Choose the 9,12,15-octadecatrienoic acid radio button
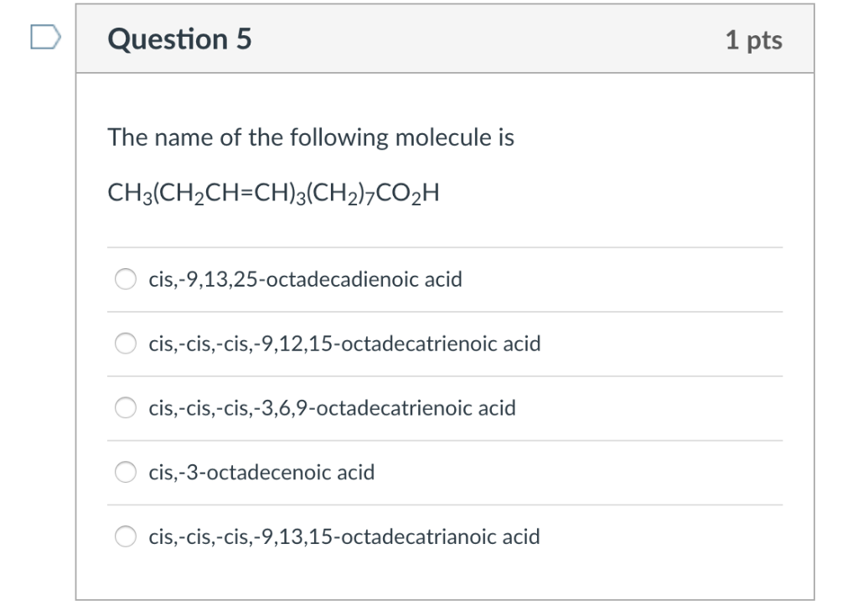This screenshot has height=616, width=858. [x=126, y=344]
